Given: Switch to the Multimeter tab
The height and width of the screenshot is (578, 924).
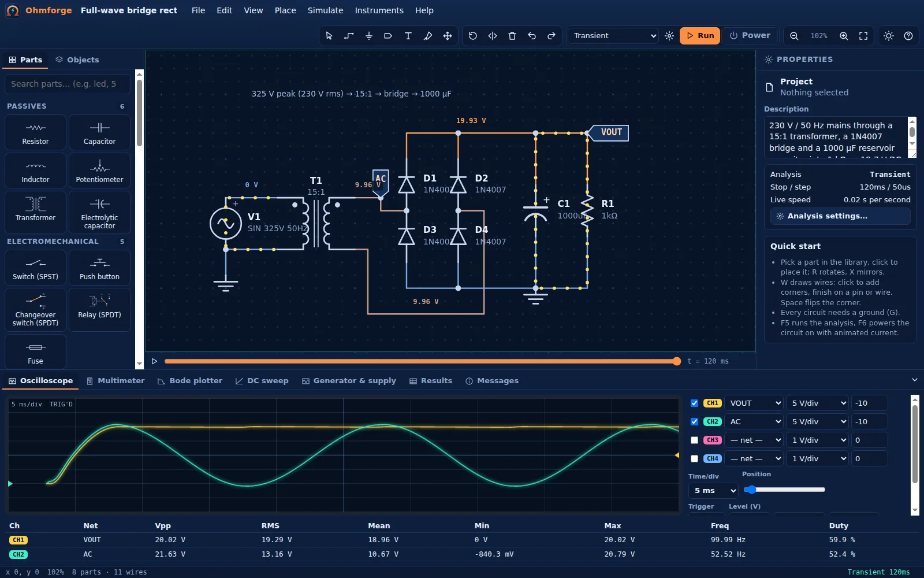Looking at the screenshot, I should coord(115,381).
